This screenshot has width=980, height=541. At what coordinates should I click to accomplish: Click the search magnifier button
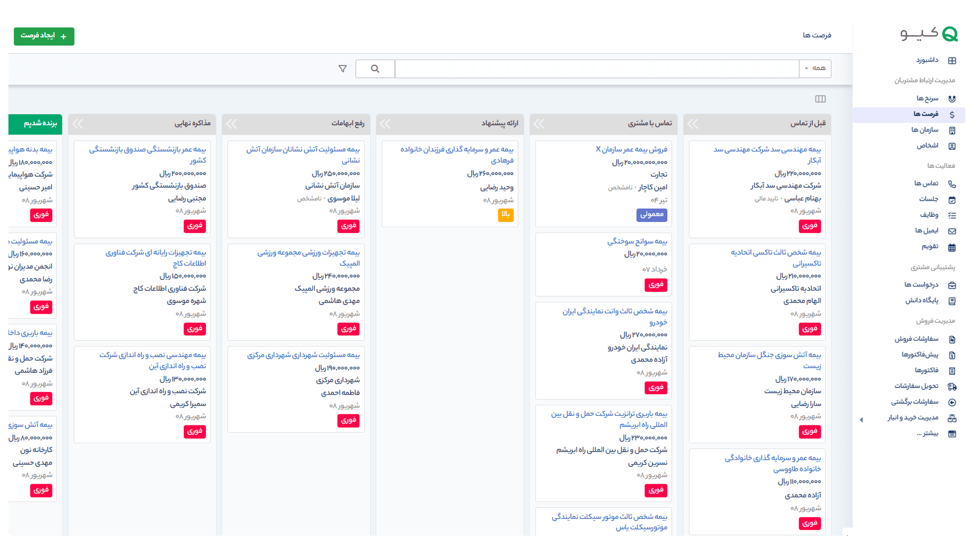(x=375, y=69)
